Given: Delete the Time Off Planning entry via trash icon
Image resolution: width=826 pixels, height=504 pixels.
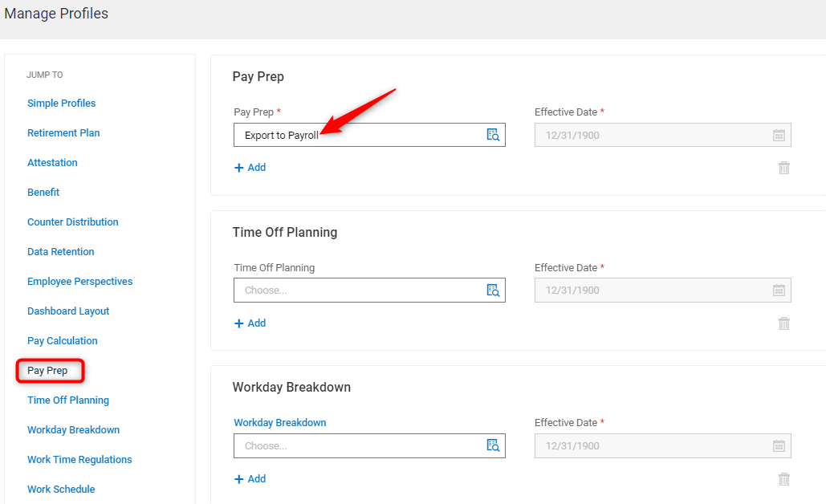Looking at the screenshot, I should tap(783, 323).
